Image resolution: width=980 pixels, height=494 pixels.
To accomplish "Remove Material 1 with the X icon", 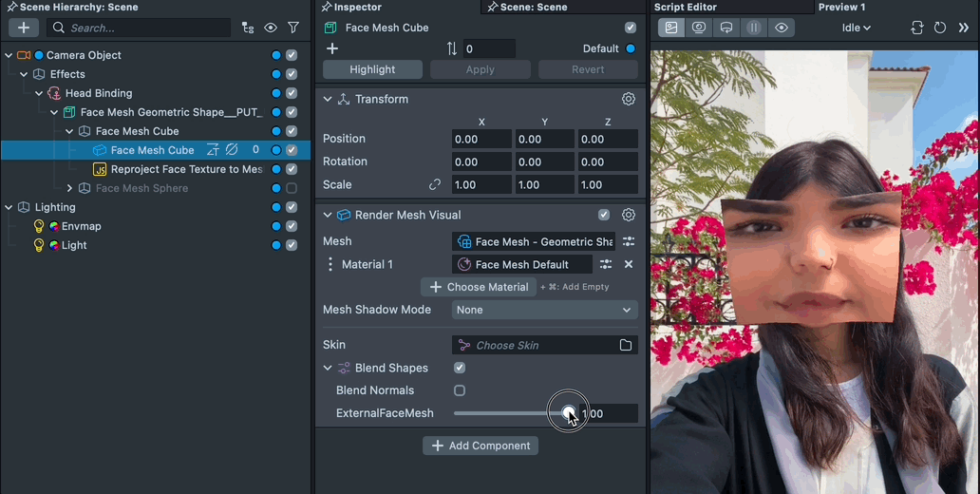I will click(628, 264).
